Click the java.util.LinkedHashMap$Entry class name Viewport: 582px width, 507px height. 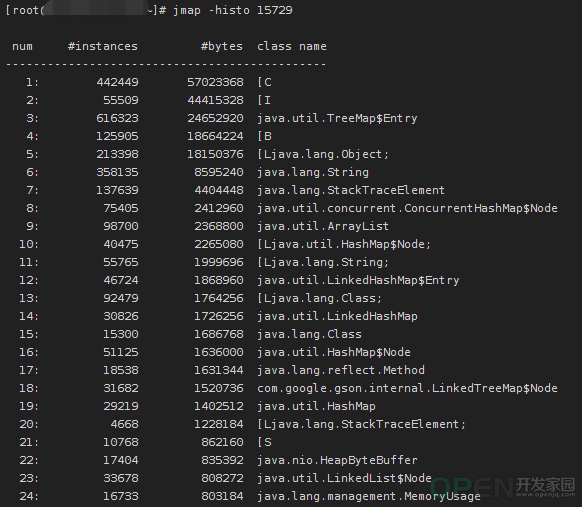[358, 280]
